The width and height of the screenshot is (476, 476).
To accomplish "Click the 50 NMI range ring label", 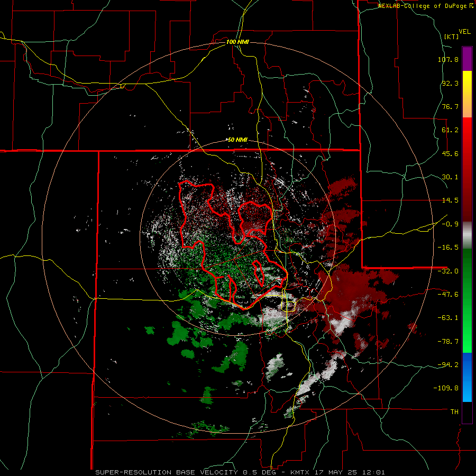I will pos(237,140).
